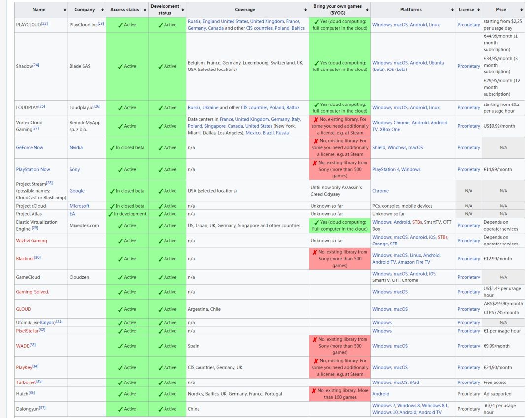Screen dimensions: 532x418
Task: Open the Windows 7 link in Dalongyun row
Action: [x=384, y=406]
